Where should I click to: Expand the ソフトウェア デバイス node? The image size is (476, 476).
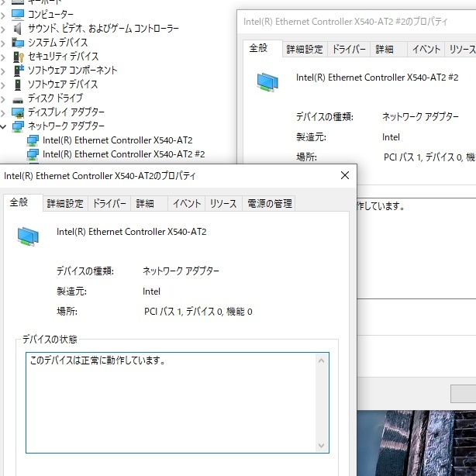coord(3,85)
